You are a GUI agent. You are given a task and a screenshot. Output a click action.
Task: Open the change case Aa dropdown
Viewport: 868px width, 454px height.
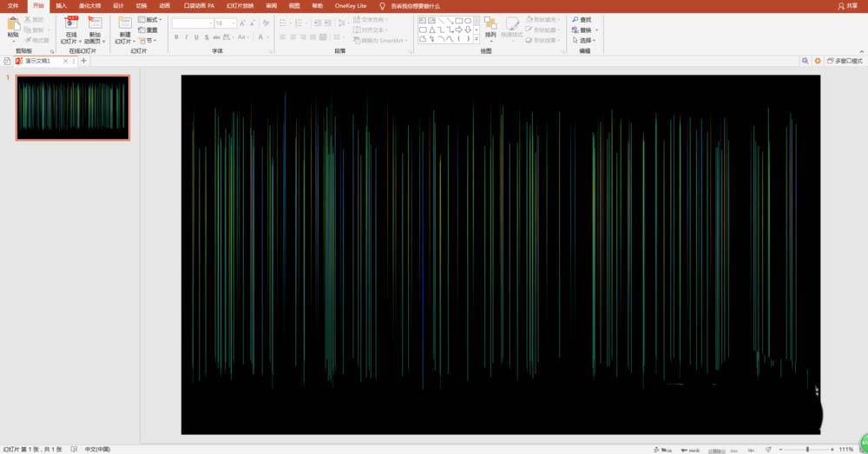tap(243, 37)
